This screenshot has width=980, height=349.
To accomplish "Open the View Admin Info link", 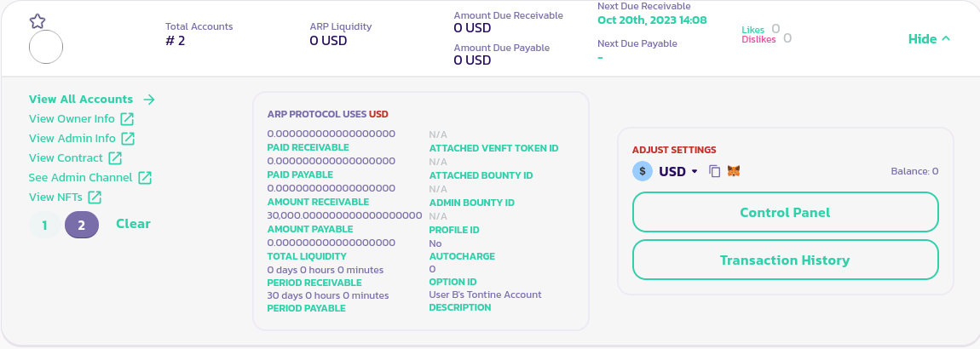I will tap(72, 138).
